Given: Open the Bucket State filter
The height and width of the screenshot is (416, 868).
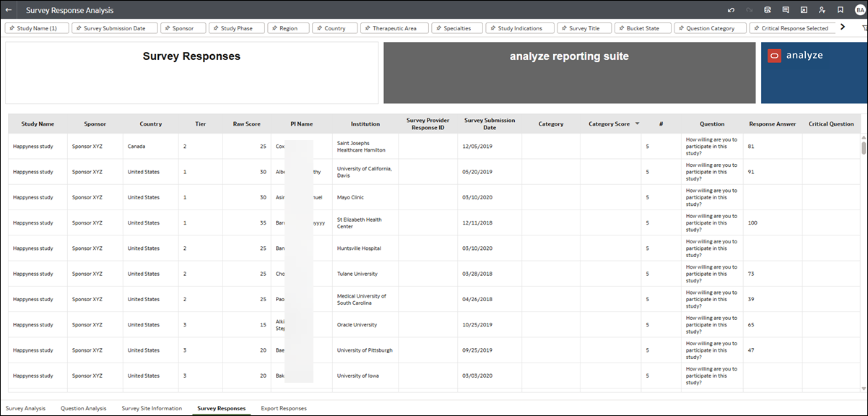Looking at the screenshot, I should coord(643,28).
